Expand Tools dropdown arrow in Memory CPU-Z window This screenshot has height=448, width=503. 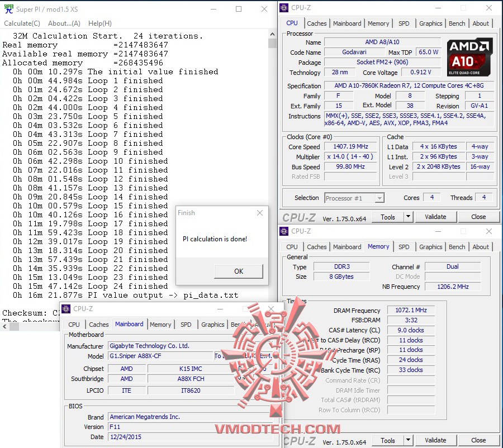(x=408, y=441)
